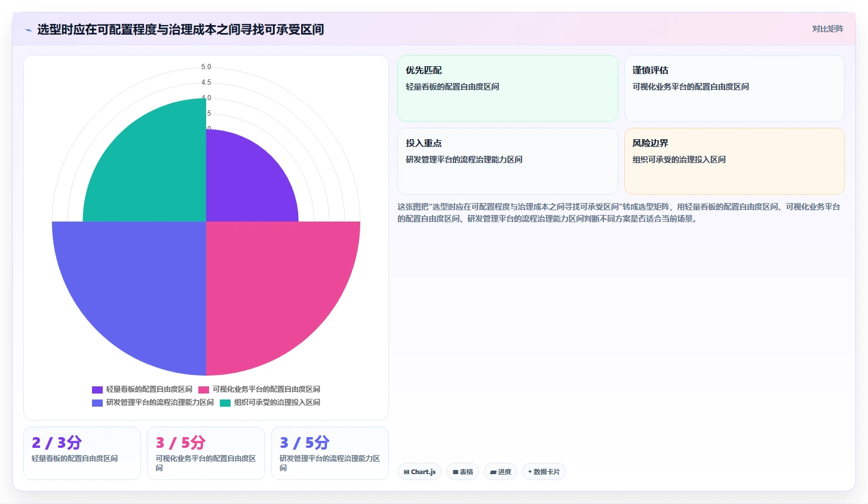Image resolution: width=868 pixels, height=504 pixels.
Task: Click the pink 3 / 5分 score card
Action: (206, 453)
